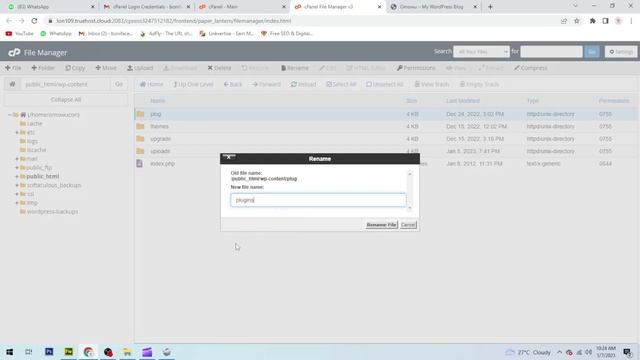640x360 pixels.
Task: Open the HTML Editor toolbar button
Action: tap(366, 68)
